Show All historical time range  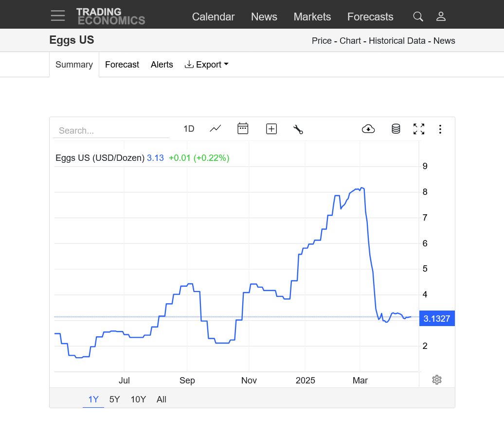point(162,399)
